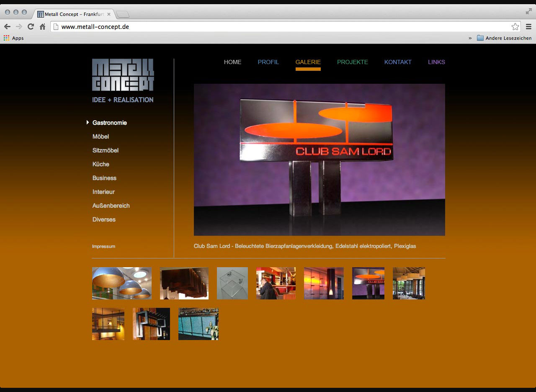Open the Apps shortcut in bookmarks bar

[14, 38]
